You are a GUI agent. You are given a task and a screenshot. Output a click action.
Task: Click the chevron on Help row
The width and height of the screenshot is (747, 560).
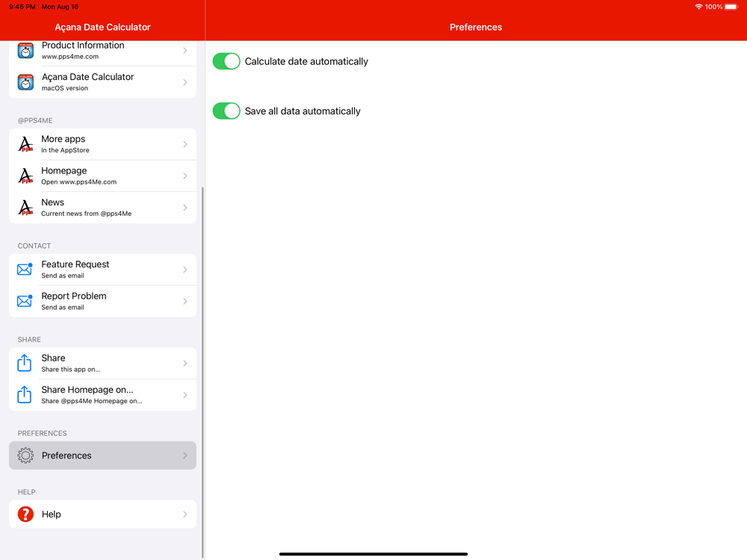coord(185,514)
